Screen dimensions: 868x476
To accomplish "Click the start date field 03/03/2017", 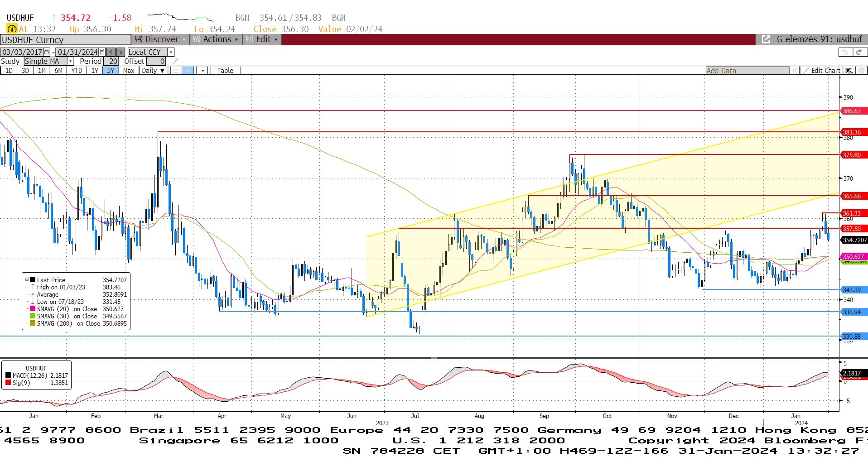I will click(22, 52).
